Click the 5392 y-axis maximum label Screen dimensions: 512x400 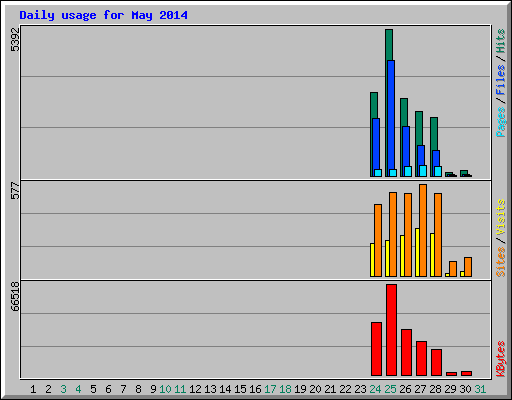click(x=15, y=40)
